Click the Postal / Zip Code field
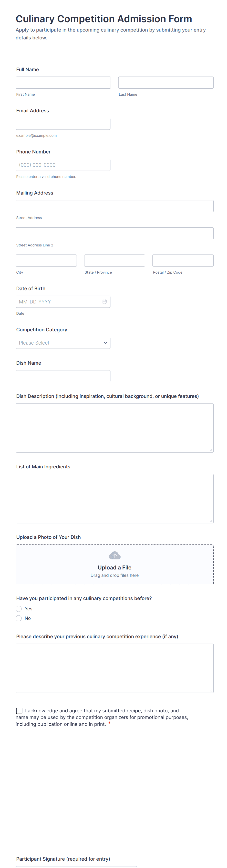This screenshot has width=227, height=868. 183,260
